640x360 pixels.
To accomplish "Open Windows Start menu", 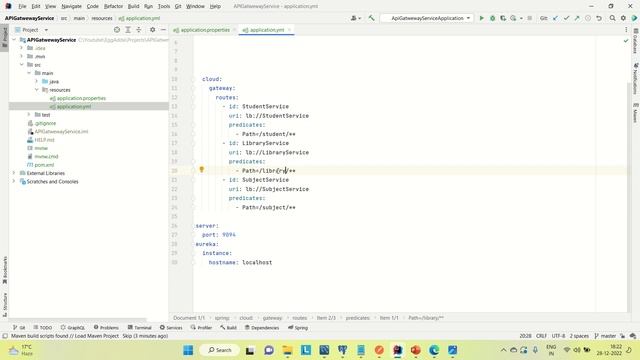I will tap(188, 350).
